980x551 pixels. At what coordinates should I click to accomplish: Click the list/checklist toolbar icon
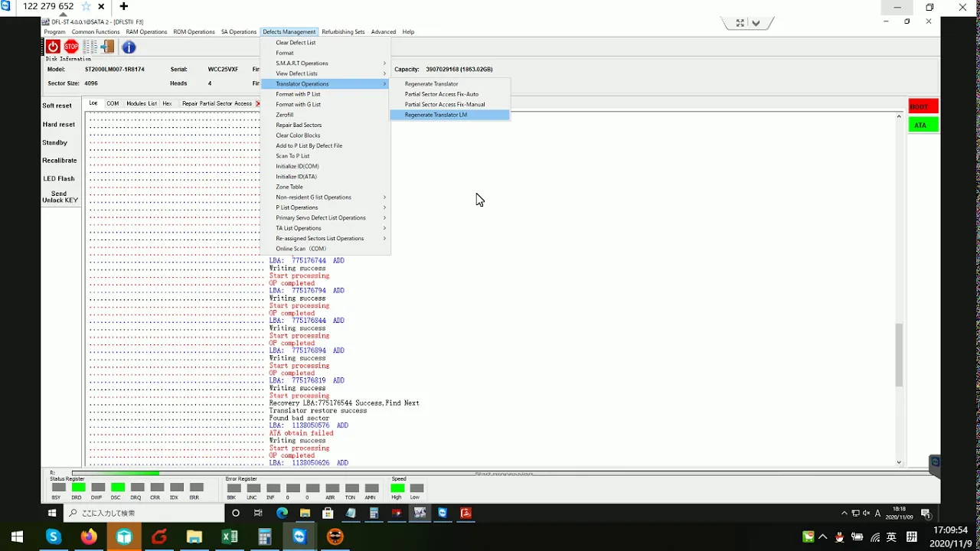pos(90,47)
